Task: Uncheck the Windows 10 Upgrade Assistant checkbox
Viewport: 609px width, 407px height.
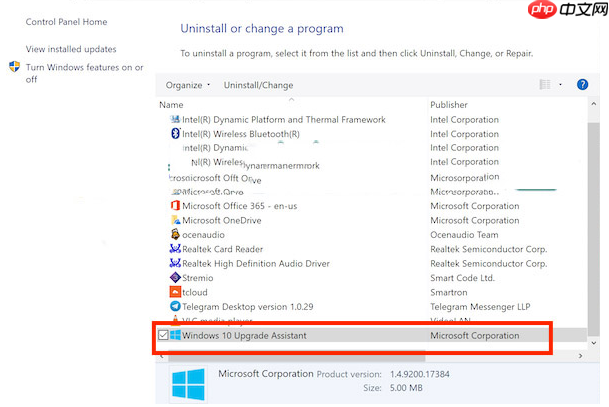Action: tap(163, 335)
